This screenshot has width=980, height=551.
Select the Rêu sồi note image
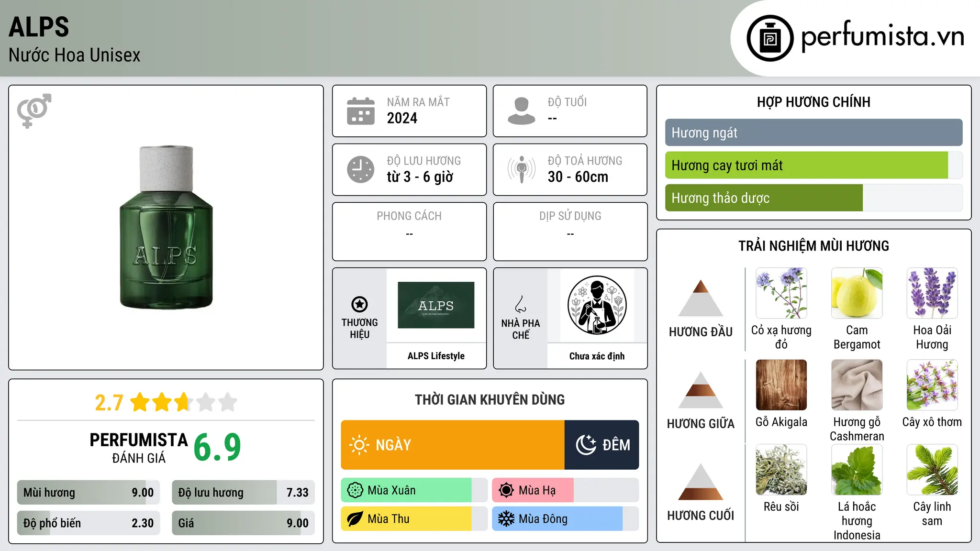click(x=781, y=470)
